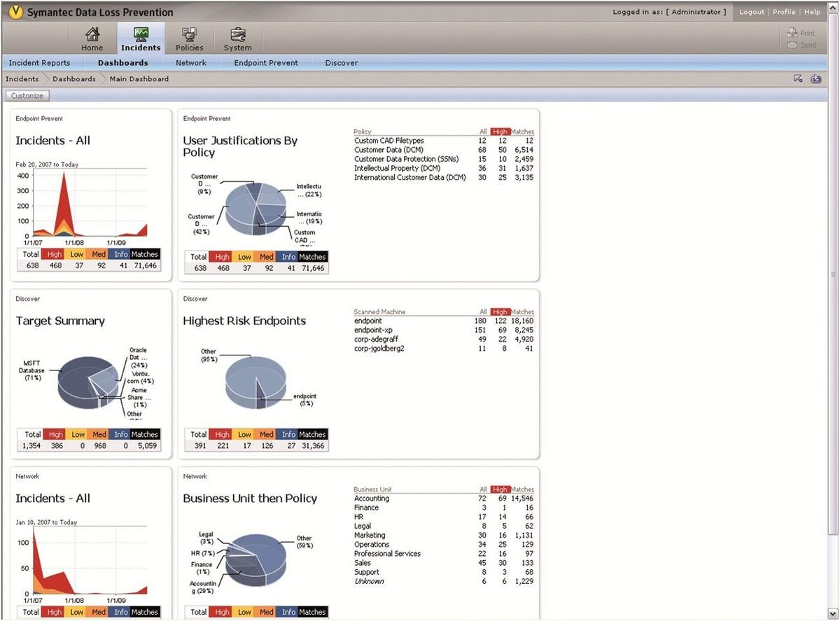Select Customer Data Protection (SSNs) row
840x621 pixels.
point(444,159)
